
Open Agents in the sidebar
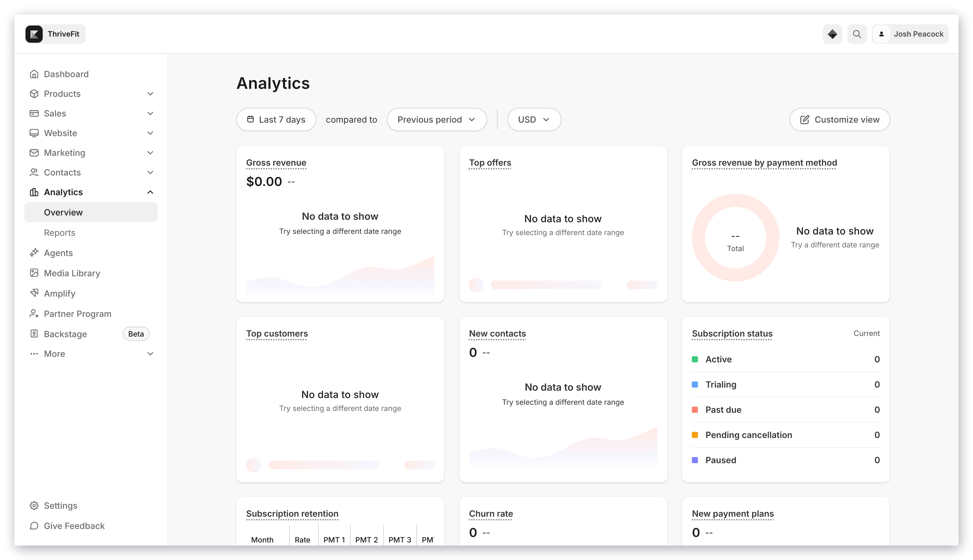tap(58, 253)
